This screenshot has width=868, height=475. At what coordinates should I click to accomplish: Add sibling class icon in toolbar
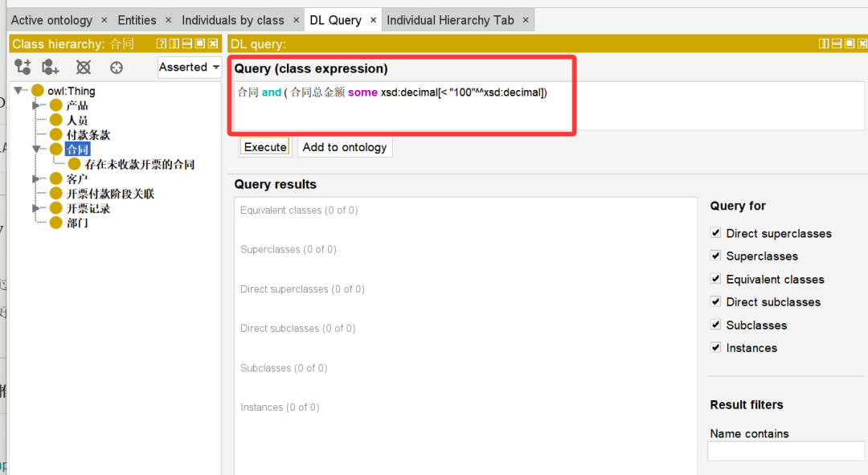click(x=51, y=67)
